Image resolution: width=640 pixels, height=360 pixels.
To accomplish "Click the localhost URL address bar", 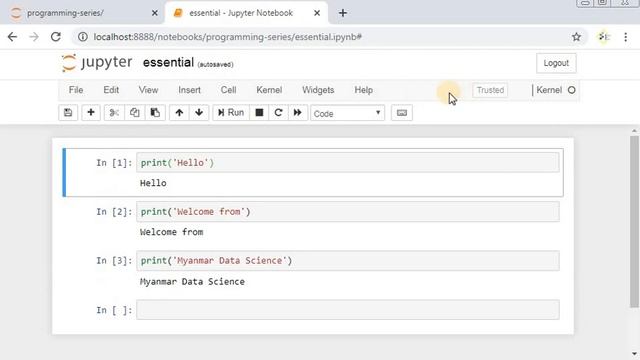I will [227, 37].
